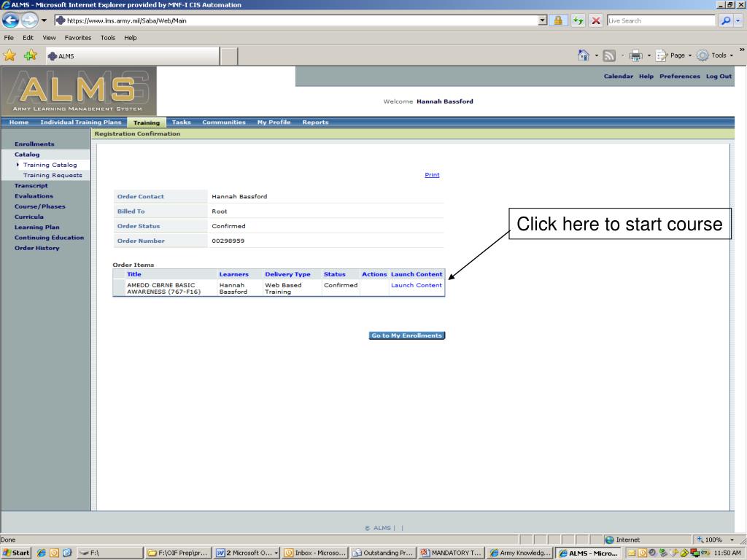Click the security lock icon
The width and height of the screenshot is (747, 560).
[x=558, y=20]
